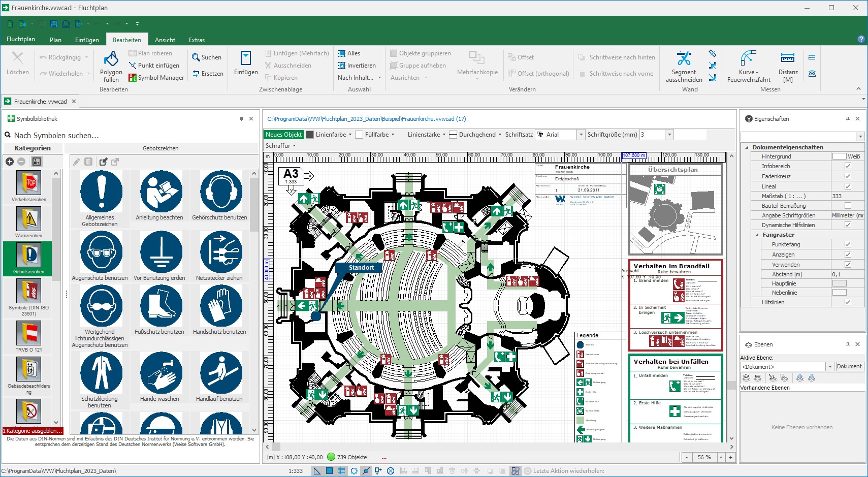
Task: Open the Symbol Manager
Action: (156, 78)
